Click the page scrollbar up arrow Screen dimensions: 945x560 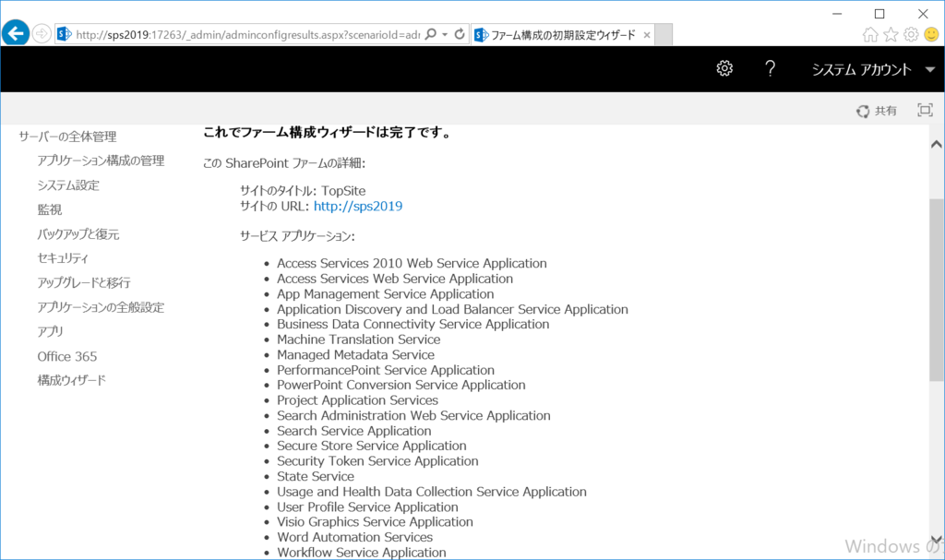click(936, 144)
